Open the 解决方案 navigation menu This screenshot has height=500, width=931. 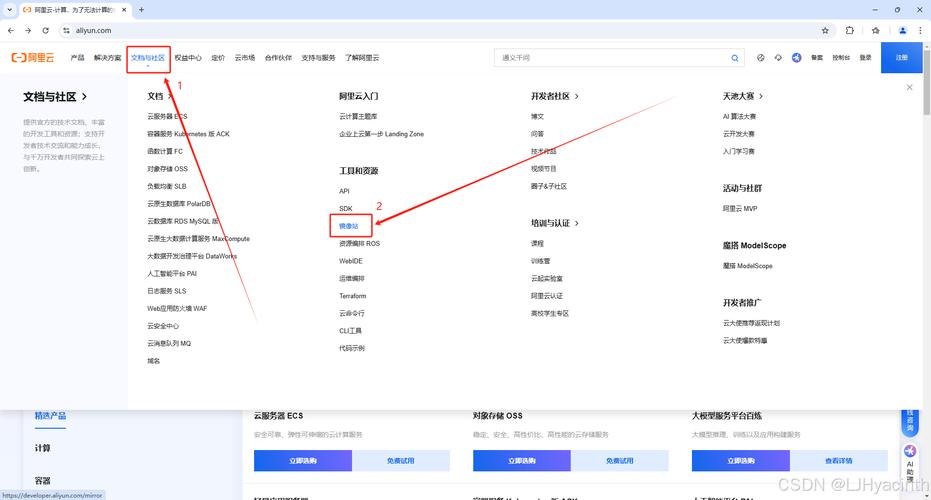107,58
